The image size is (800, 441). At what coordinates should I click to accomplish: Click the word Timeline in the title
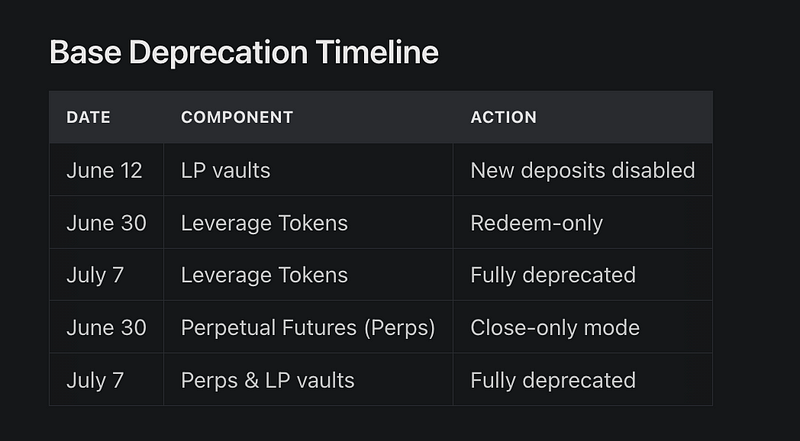(377, 52)
